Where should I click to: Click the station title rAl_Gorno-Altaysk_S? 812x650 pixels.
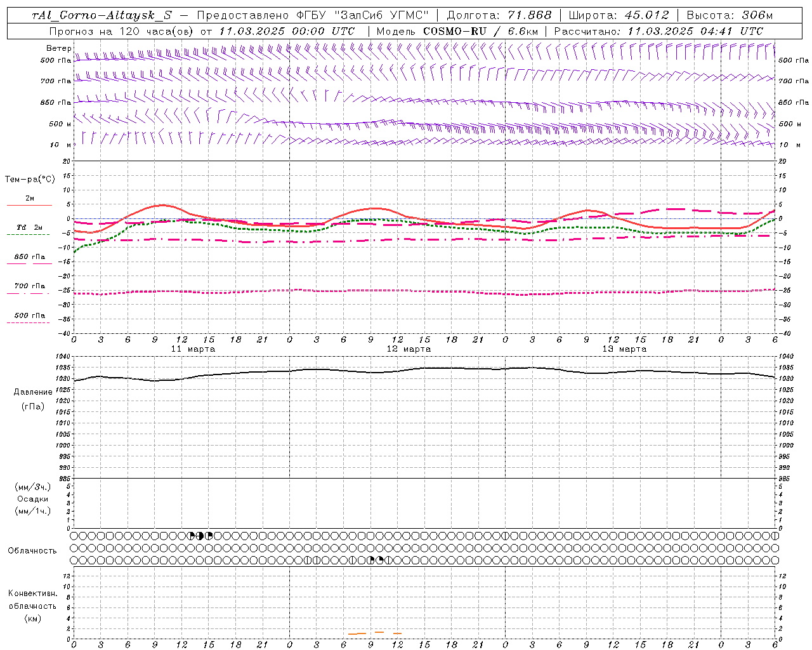click(101, 15)
